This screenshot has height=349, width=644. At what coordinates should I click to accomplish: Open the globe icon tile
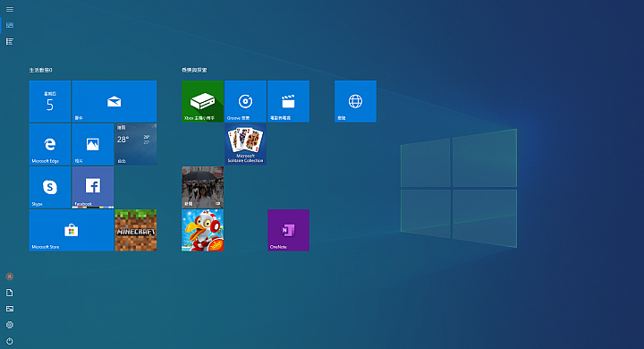coord(355,101)
